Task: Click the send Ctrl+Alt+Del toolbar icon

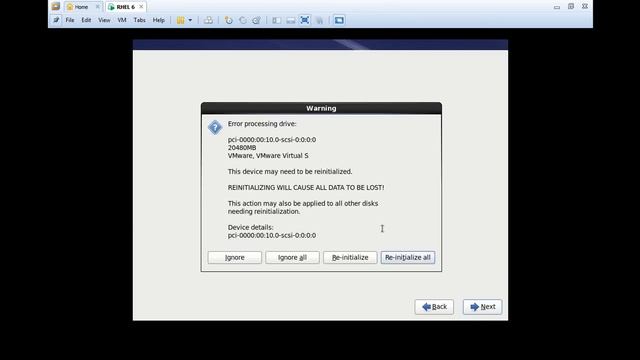Action: 208,20
